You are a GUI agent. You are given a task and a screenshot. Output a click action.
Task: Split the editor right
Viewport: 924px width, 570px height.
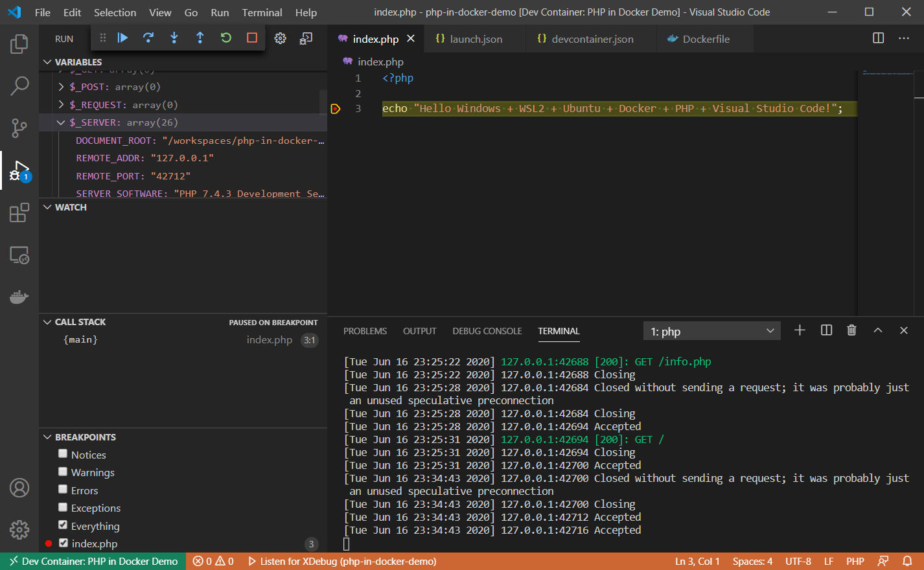coord(878,38)
